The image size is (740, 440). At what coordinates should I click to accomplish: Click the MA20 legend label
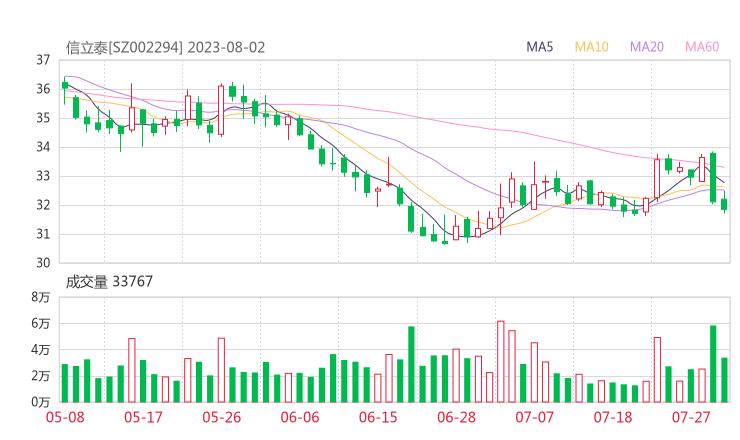(647, 47)
